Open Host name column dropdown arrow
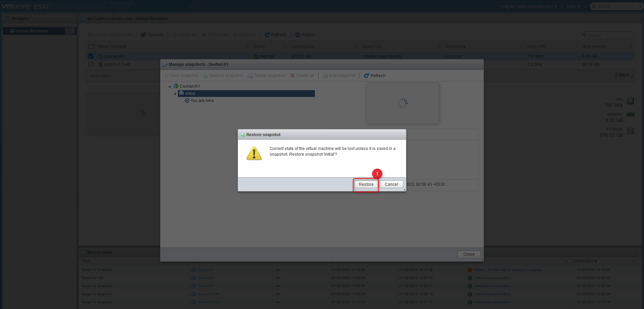 521,47
